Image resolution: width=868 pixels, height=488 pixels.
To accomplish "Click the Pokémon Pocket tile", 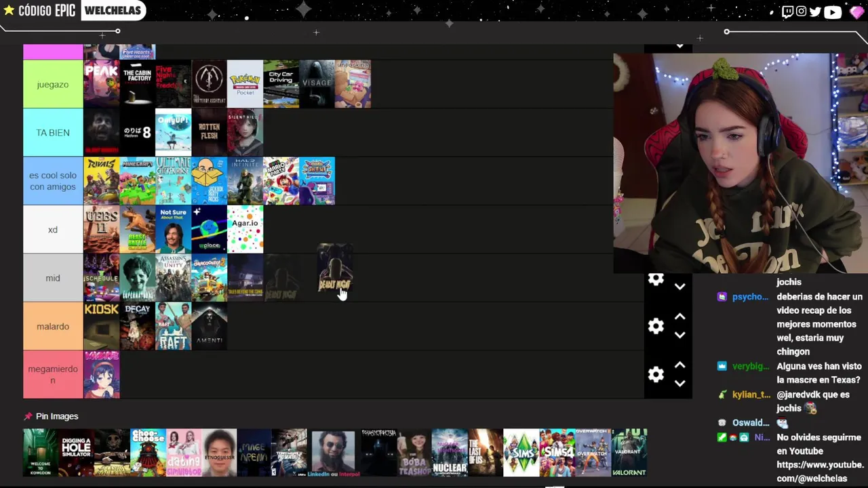I will (245, 84).
